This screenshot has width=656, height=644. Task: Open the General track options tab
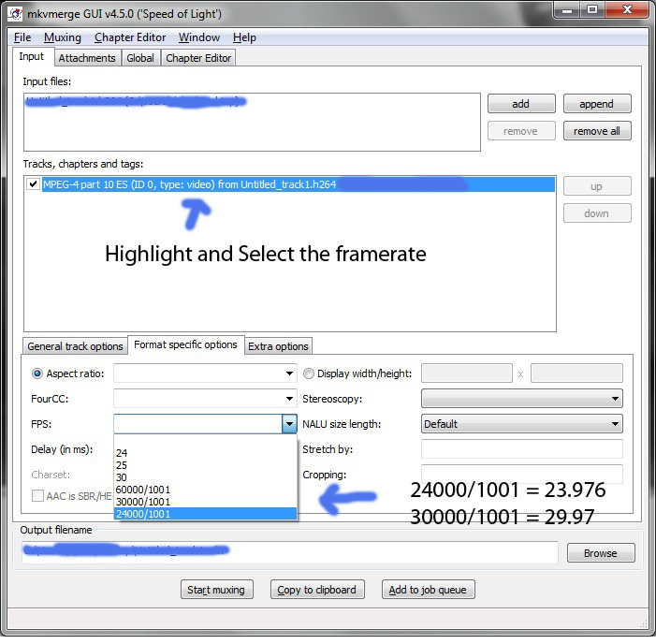click(x=75, y=346)
